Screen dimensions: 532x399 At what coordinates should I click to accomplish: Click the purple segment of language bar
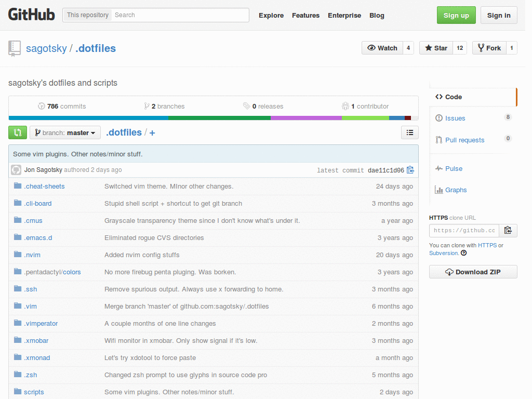[306, 118]
